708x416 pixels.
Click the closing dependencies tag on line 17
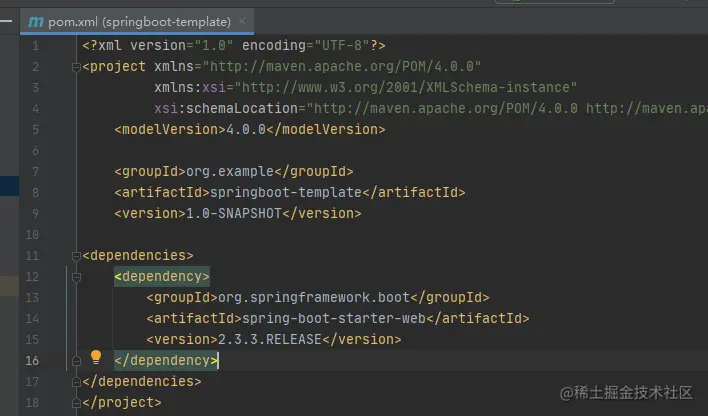(x=142, y=381)
